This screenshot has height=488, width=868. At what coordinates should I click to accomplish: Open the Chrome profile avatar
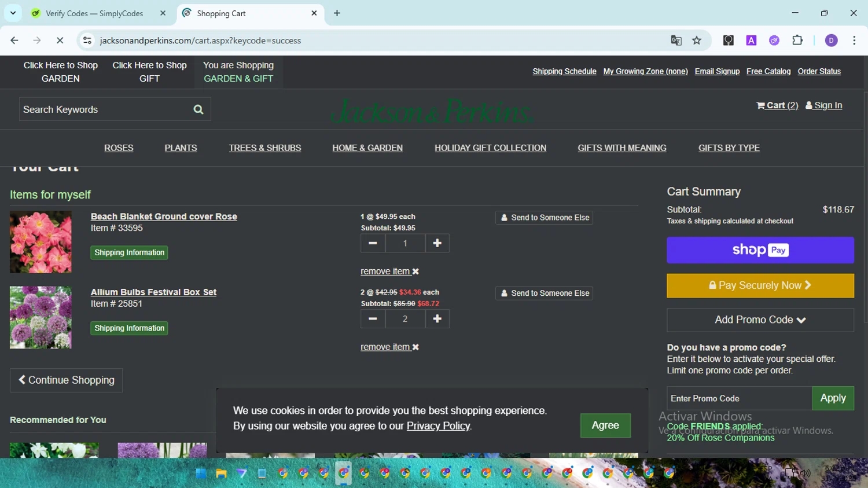(x=831, y=41)
